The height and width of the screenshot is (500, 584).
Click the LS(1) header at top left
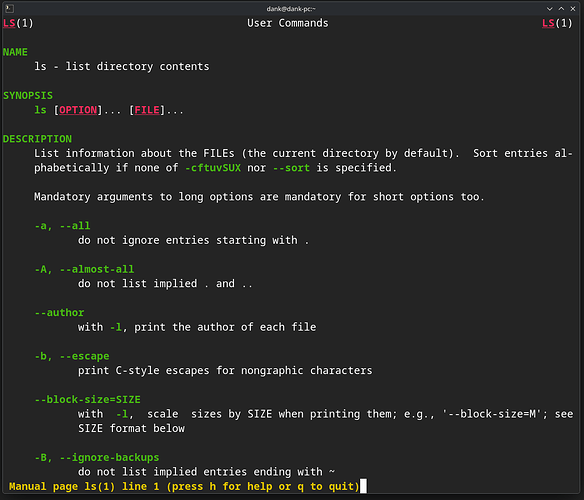pyautogui.click(x=18, y=23)
